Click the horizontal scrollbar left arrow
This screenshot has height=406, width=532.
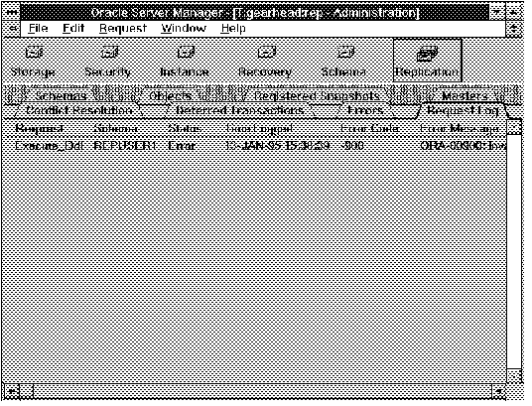[x=11, y=391]
